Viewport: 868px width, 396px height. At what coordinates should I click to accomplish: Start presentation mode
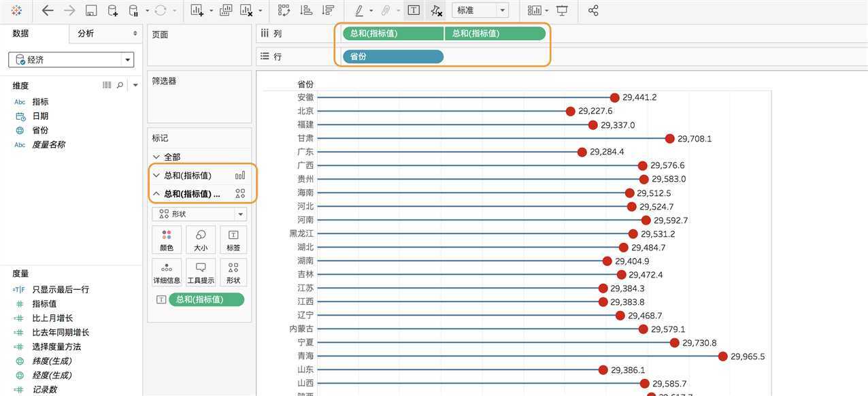tap(562, 10)
